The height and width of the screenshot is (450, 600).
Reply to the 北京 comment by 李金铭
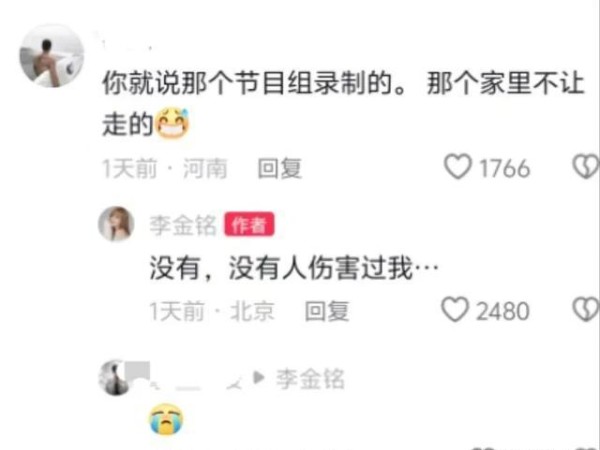327,311
